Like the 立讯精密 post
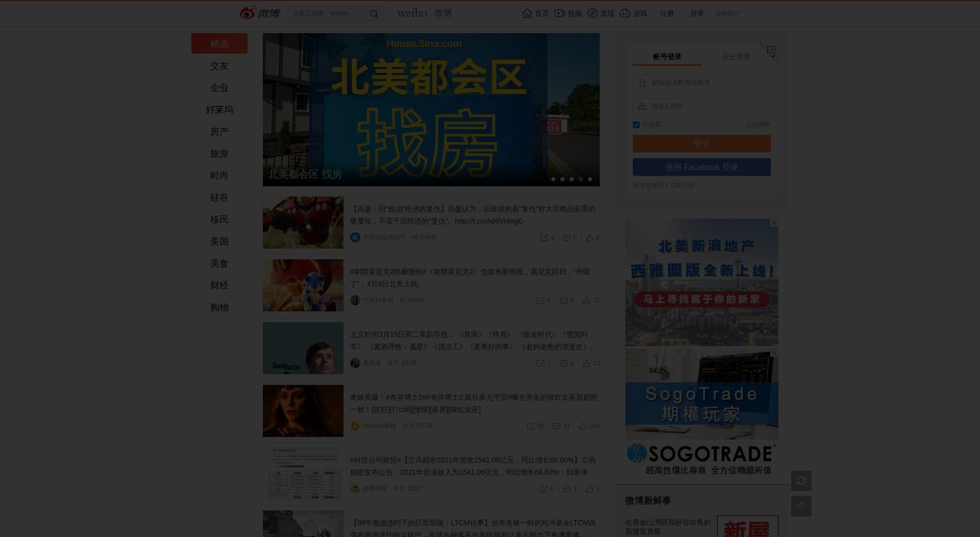The width and height of the screenshot is (980, 537). click(x=590, y=489)
